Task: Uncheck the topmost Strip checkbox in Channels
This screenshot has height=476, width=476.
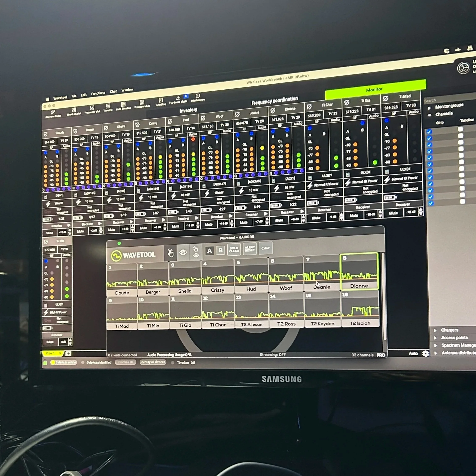Action: click(x=429, y=132)
